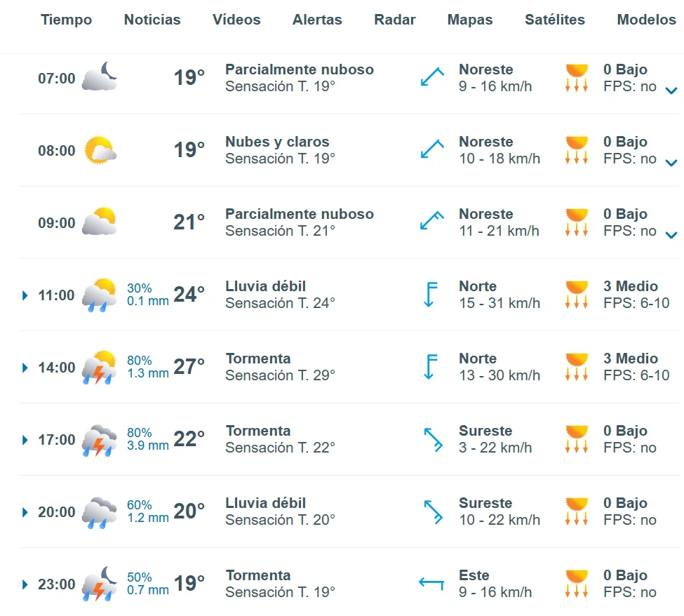
Task: Click the 17:00 Tormenta forecast row
Action: [x=349, y=439]
